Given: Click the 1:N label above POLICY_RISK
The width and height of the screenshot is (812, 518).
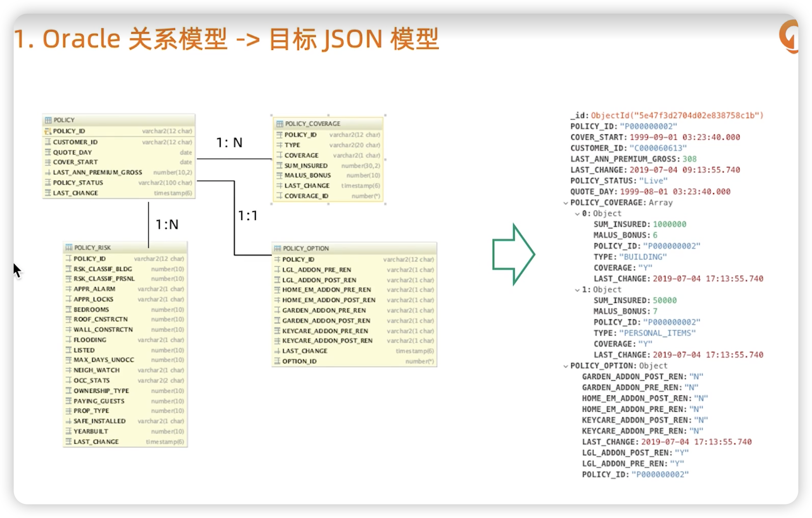Looking at the screenshot, I should 167,224.
